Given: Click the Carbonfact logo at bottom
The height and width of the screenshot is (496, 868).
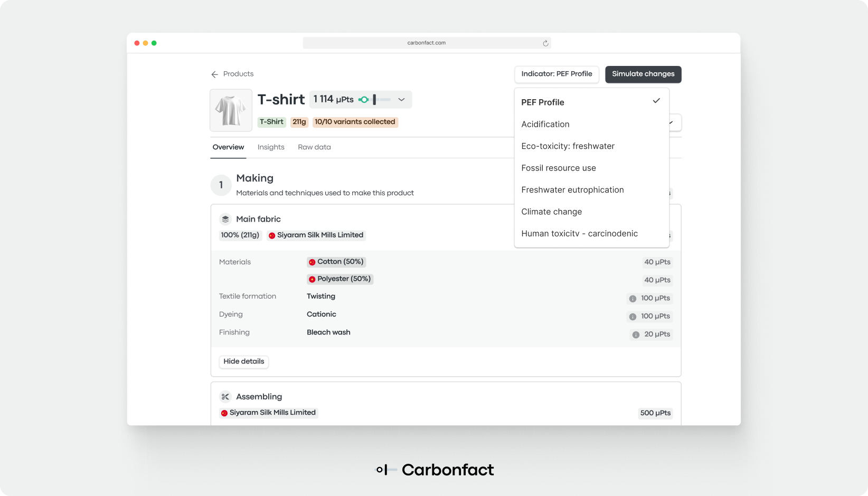Looking at the screenshot, I should click(435, 470).
